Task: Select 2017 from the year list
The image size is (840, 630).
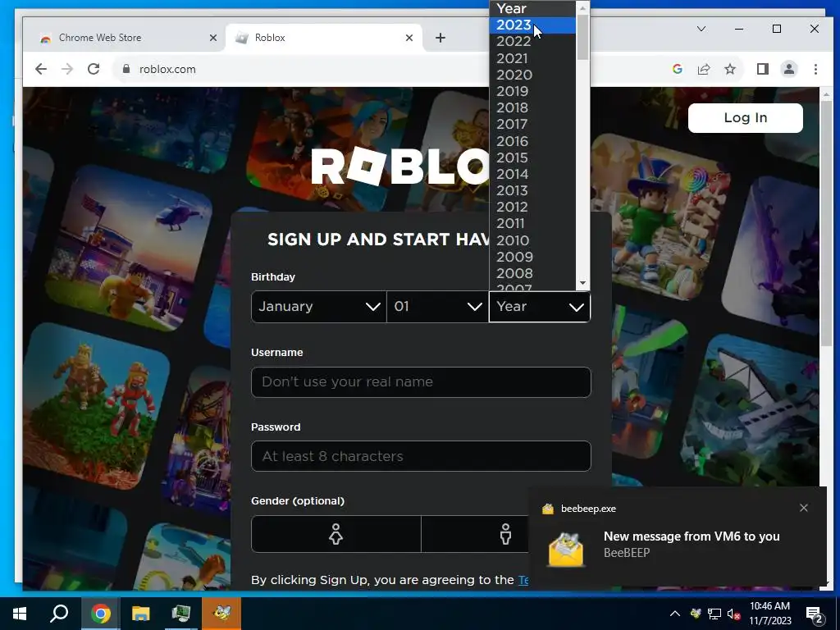Action: pos(532,125)
